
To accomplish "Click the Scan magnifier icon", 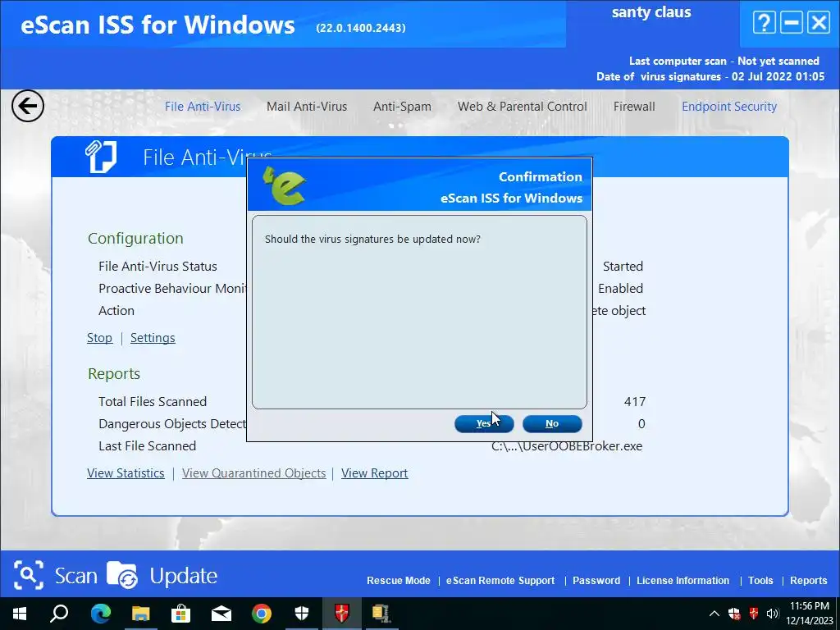I will click(29, 575).
